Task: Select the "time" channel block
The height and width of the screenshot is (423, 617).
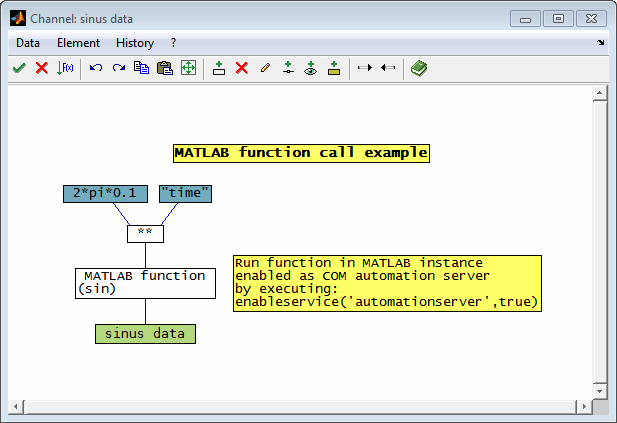Action: tap(185, 194)
